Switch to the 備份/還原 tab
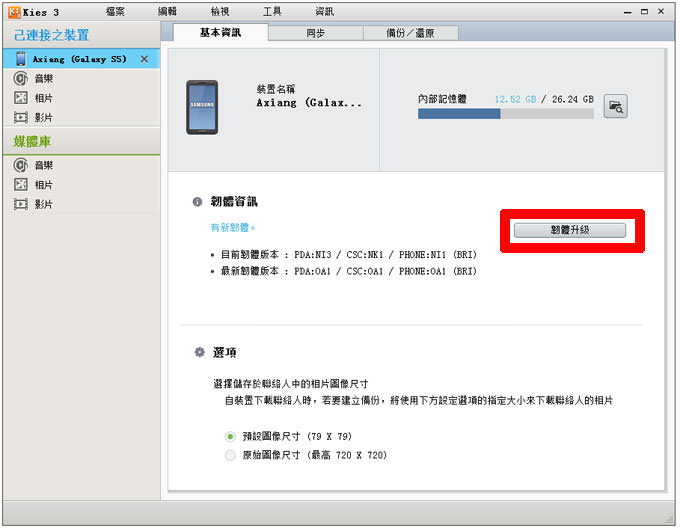680x528 pixels. click(x=411, y=33)
